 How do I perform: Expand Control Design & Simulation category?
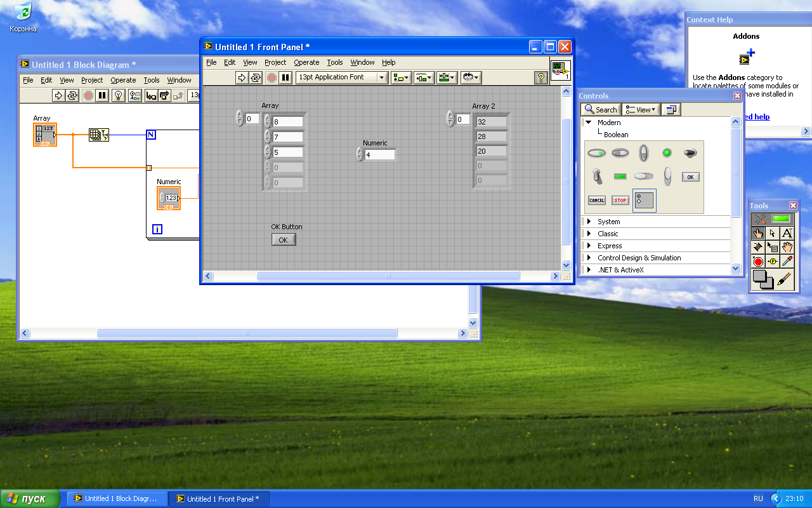point(589,258)
